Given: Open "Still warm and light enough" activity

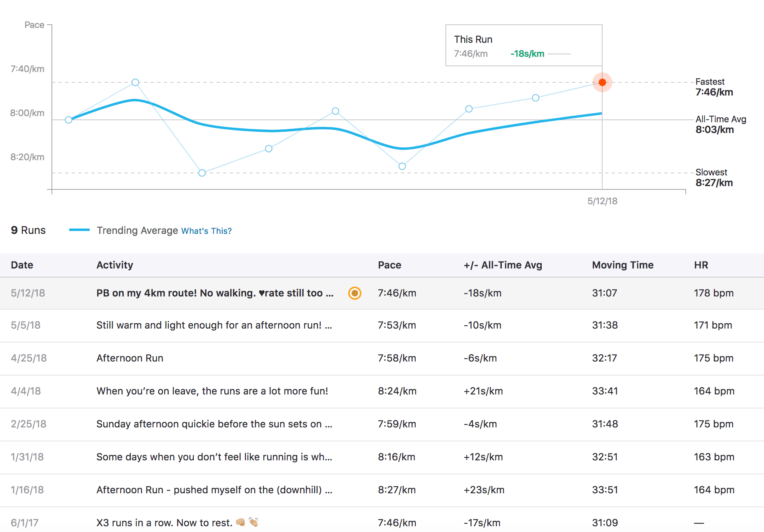Looking at the screenshot, I should pos(214,325).
